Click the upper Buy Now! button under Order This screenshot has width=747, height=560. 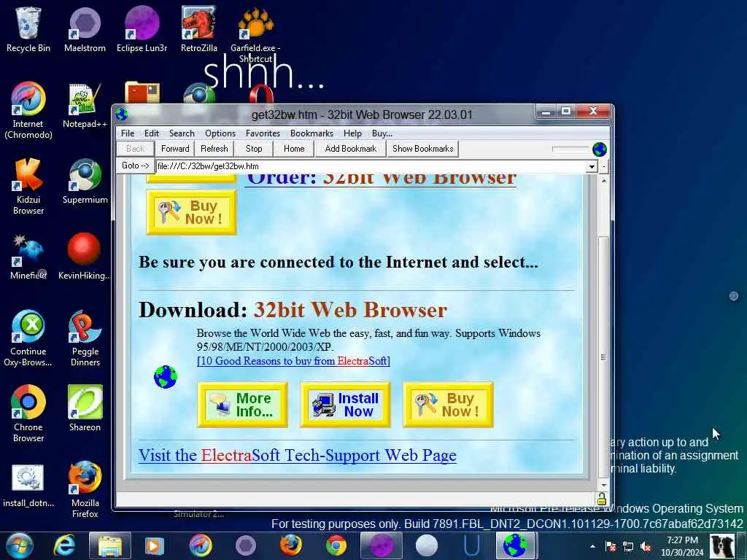192,212
